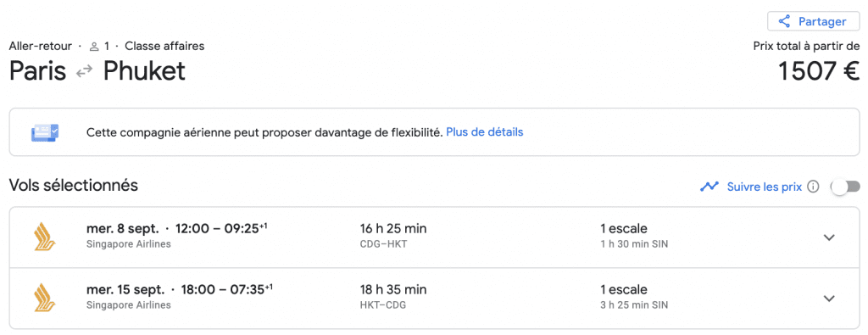868x335 pixels.
Task: Click the round-trip arrows between Paris and Phuket
Action: coord(85,72)
